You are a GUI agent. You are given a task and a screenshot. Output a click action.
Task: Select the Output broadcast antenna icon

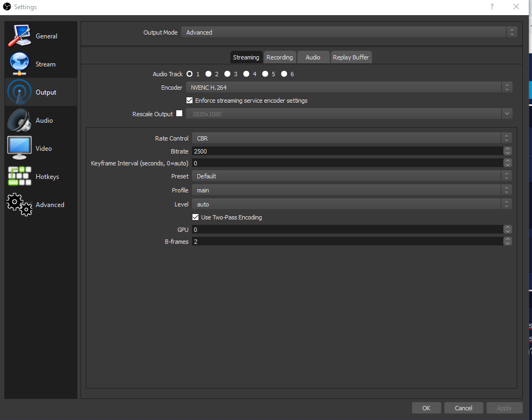19,92
